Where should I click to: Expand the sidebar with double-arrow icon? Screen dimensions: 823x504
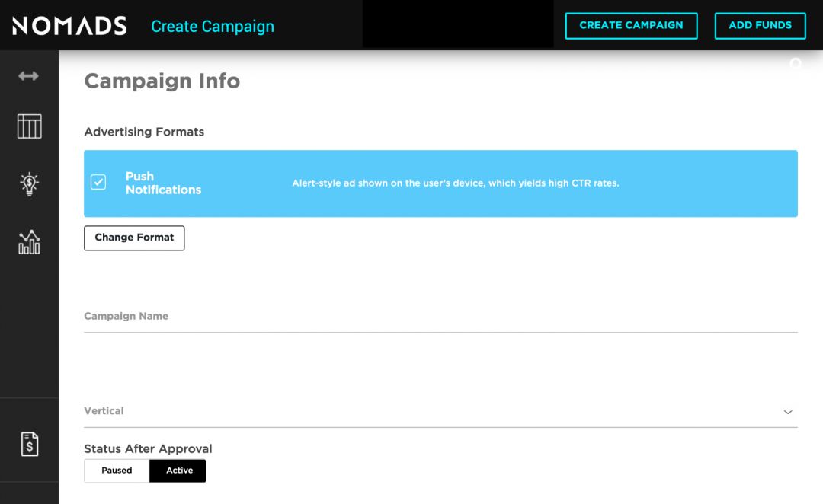29,76
